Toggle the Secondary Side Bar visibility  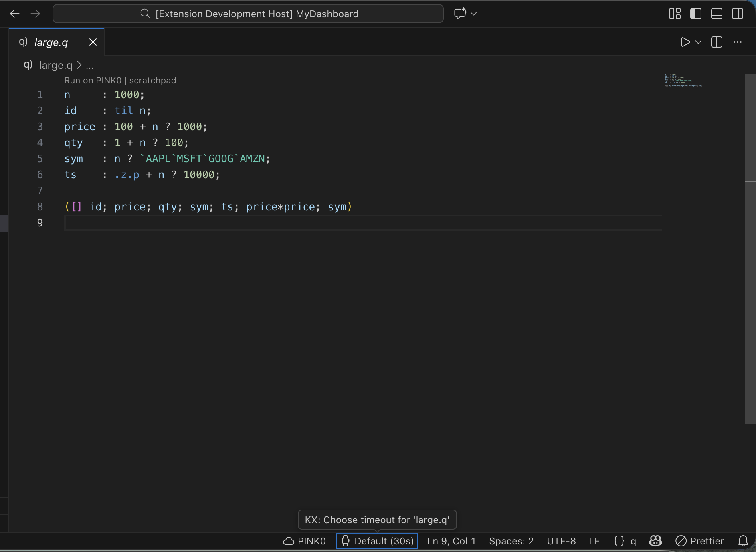737,14
